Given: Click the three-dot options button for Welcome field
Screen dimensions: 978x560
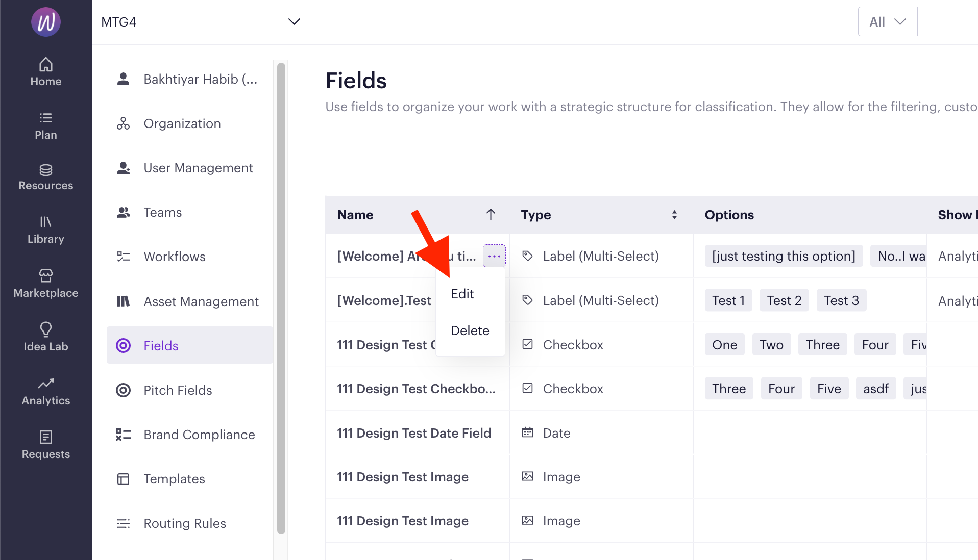Looking at the screenshot, I should (x=494, y=256).
